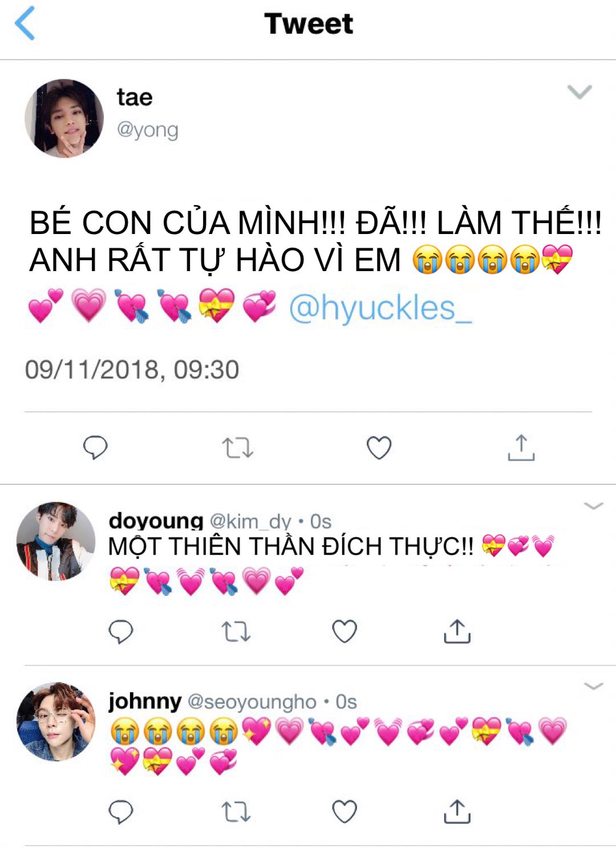Share johnny's emoji reply
This screenshot has width=616, height=847.
(457, 811)
